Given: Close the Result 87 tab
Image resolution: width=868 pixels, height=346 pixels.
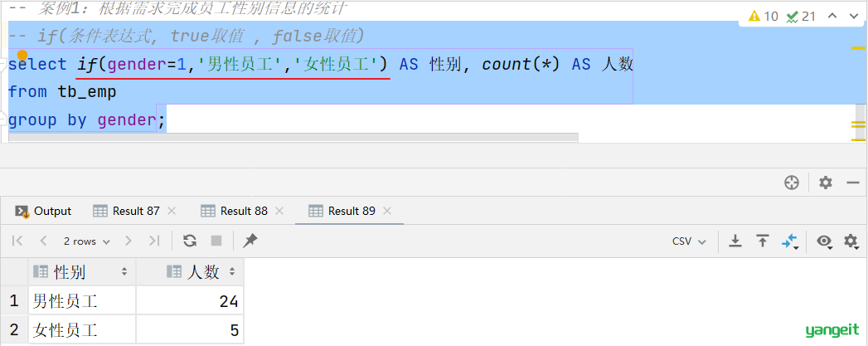Looking at the screenshot, I should (x=171, y=211).
